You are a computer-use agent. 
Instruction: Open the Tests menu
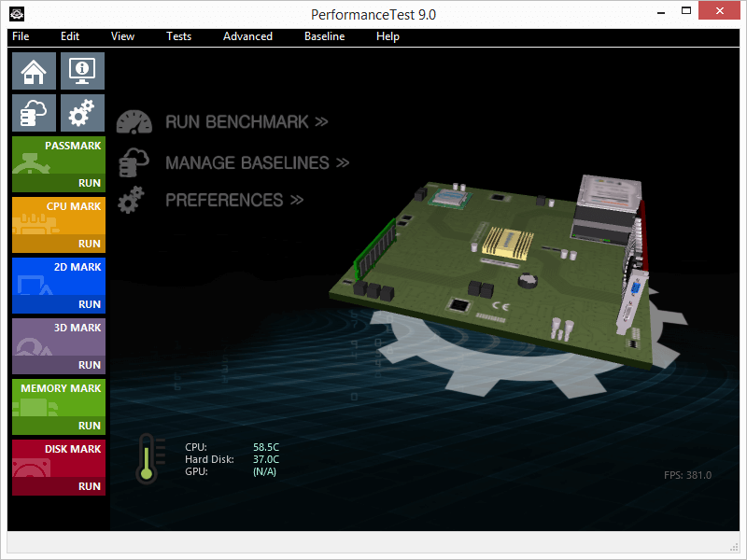click(178, 36)
